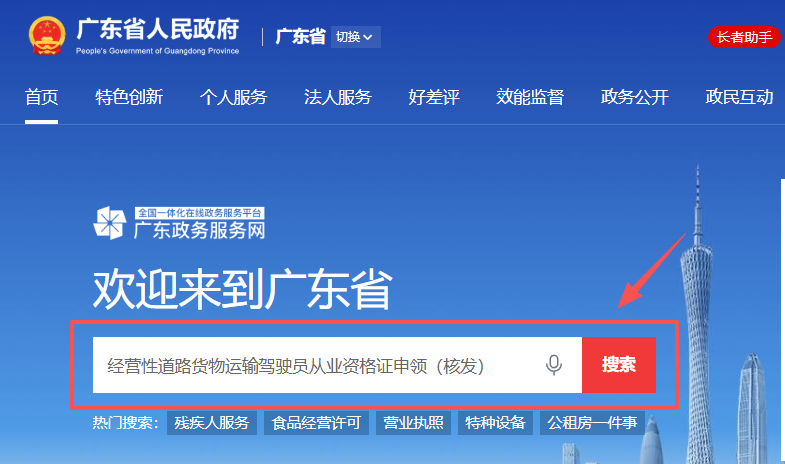Expand the 切换 region switch dropdown

(x=355, y=37)
